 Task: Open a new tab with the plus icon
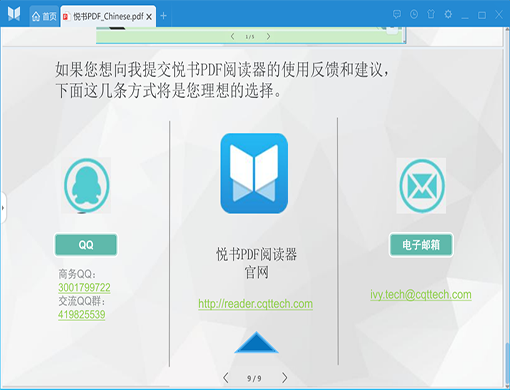tap(163, 16)
